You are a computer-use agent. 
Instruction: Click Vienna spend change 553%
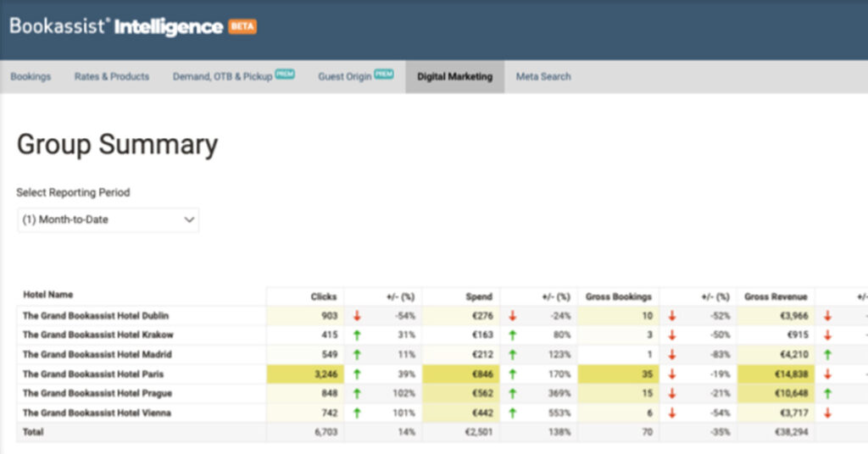(x=559, y=413)
